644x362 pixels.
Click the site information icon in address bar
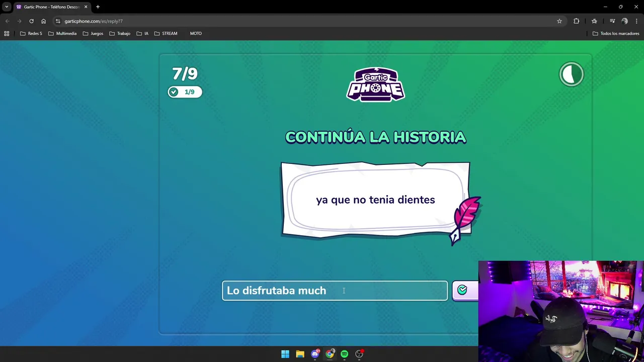pyautogui.click(x=58, y=21)
